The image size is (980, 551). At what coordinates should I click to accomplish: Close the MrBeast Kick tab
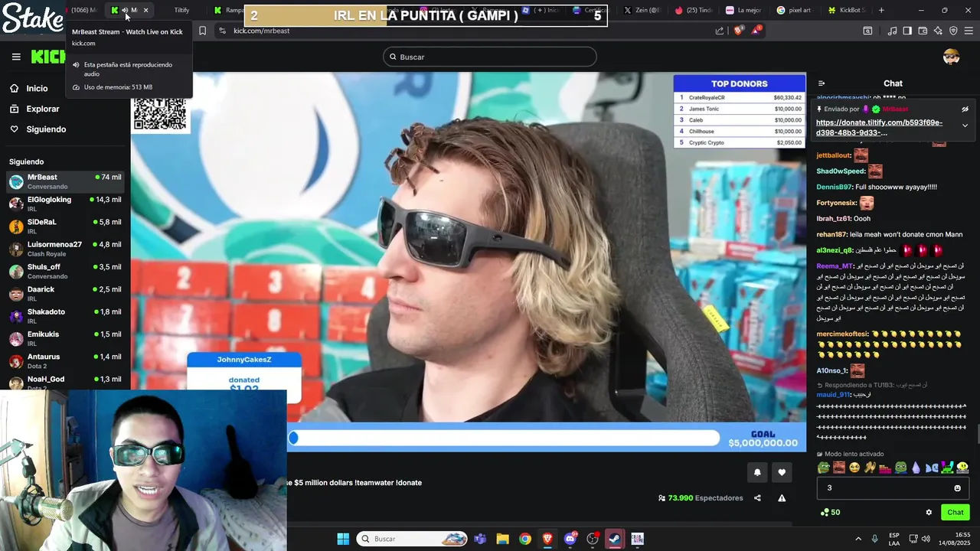(145, 10)
